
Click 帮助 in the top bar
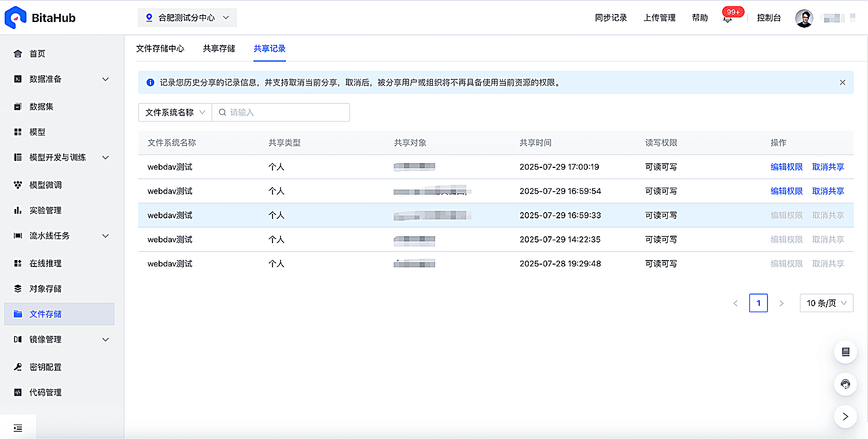tap(700, 18)
